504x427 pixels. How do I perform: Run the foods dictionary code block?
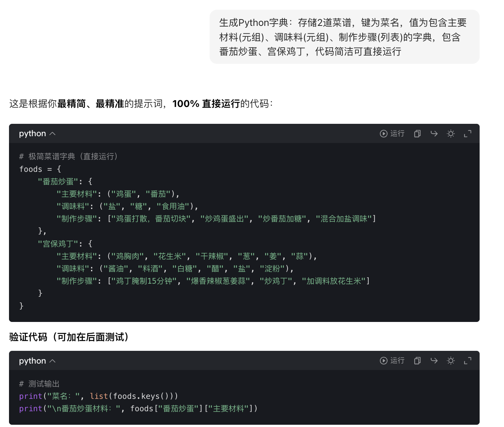392,134
